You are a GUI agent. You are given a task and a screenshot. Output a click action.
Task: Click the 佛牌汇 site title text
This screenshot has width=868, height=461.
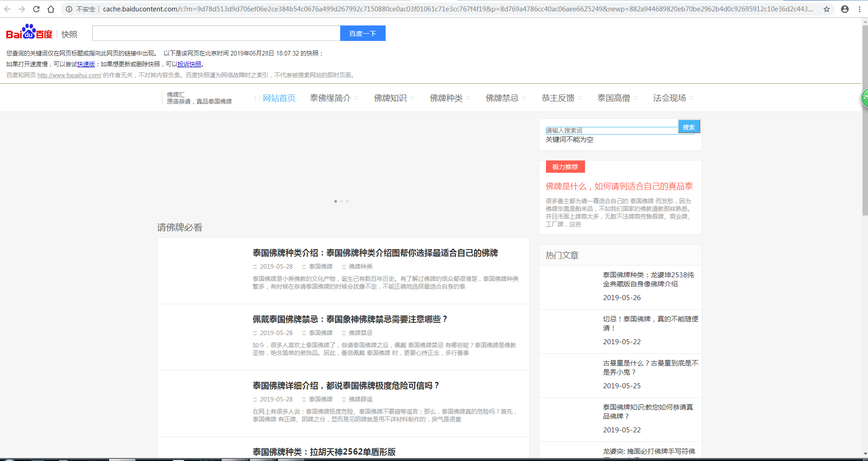tap(176, 95)
